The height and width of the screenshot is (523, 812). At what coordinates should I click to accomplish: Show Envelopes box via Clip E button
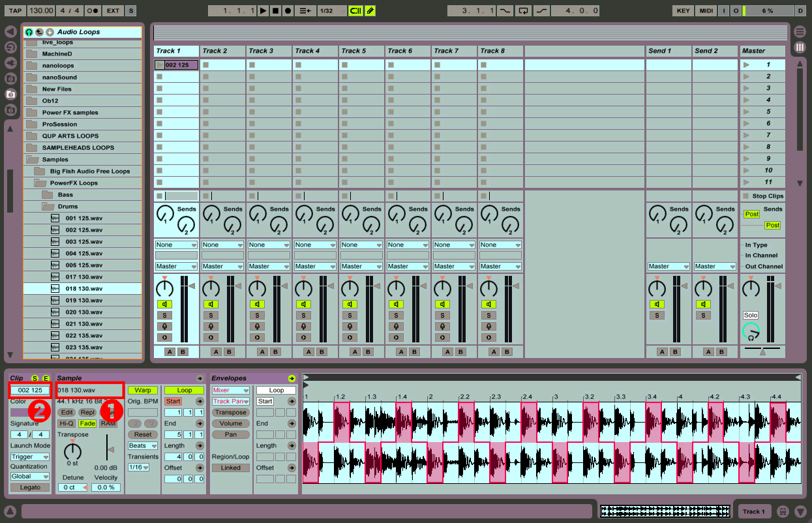point(46,378)
